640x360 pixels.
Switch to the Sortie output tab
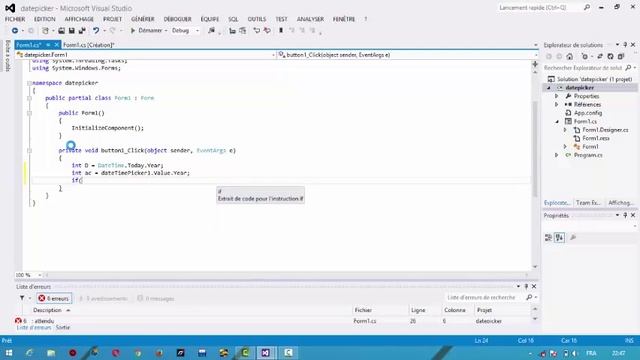coord(63,327)
